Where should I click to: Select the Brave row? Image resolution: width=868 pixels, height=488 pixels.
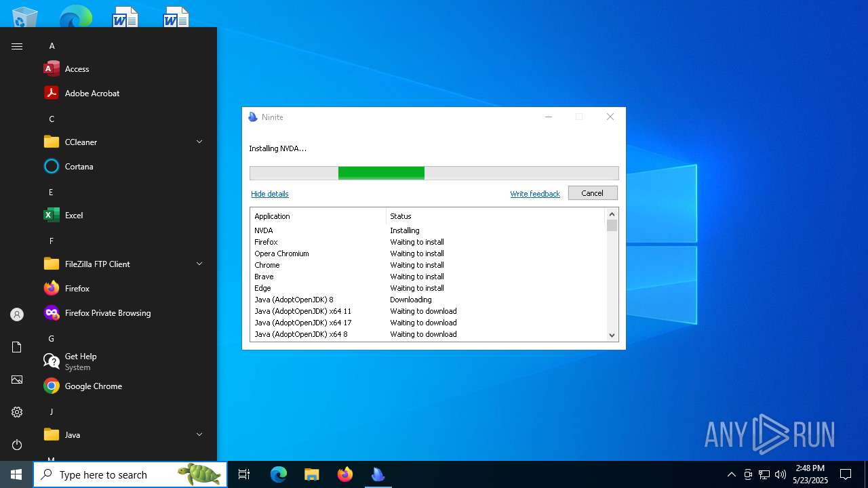pos(428,277)
